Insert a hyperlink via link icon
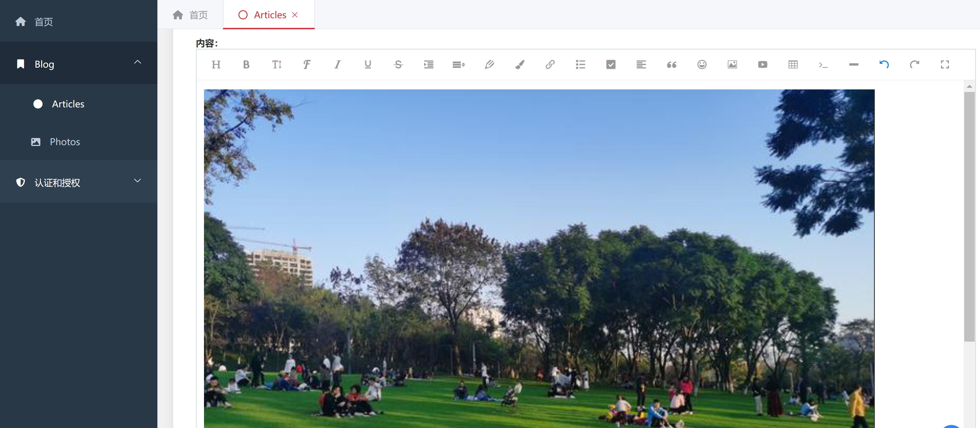980x428 pixels. pyautogui.click(x=550, y=65)
